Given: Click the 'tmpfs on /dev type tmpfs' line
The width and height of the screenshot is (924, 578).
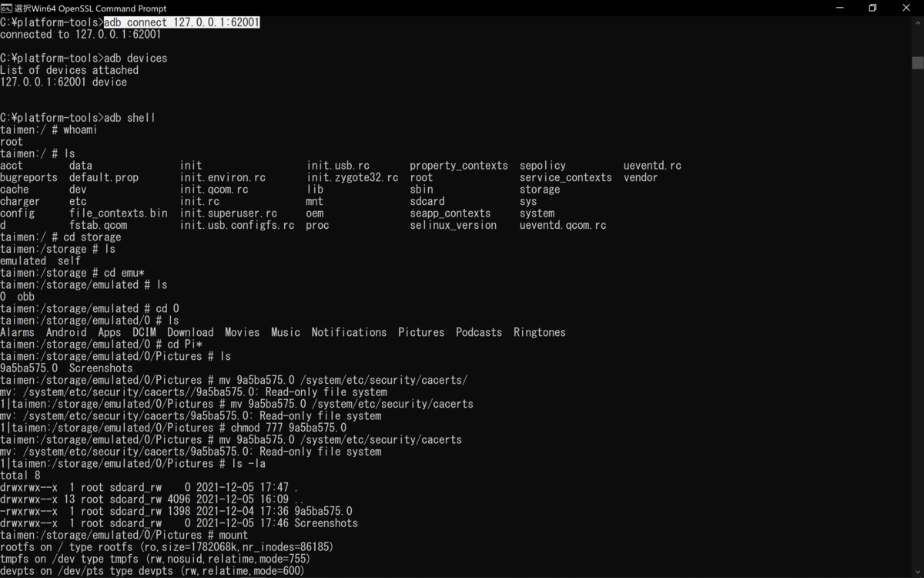Looking at the screenshot, I should tap(155, 559).
